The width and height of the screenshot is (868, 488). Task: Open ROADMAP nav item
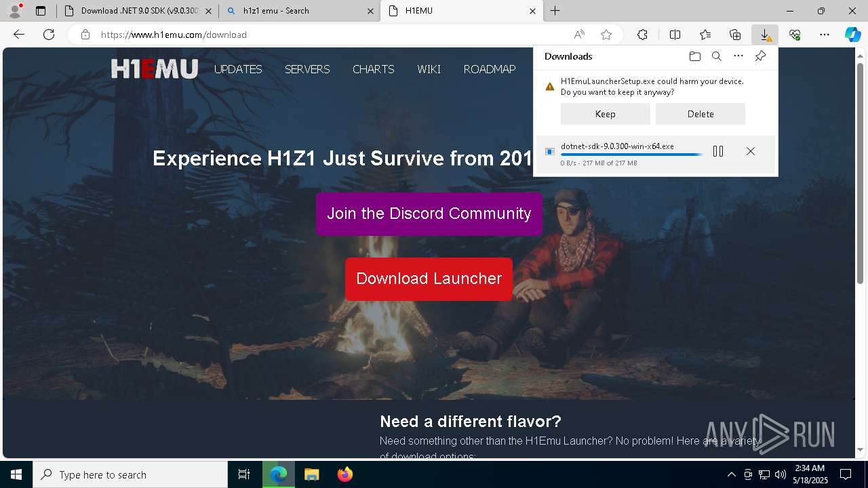coord(490,69)
